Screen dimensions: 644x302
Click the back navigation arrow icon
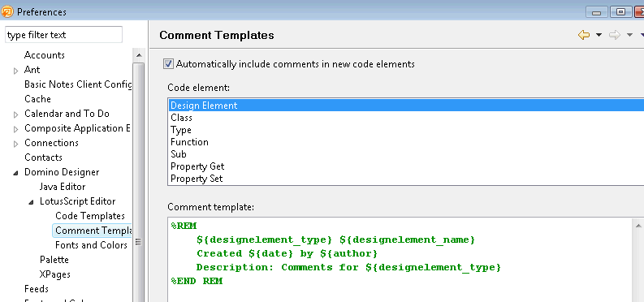pyautogui.click(x=584, y=35)
